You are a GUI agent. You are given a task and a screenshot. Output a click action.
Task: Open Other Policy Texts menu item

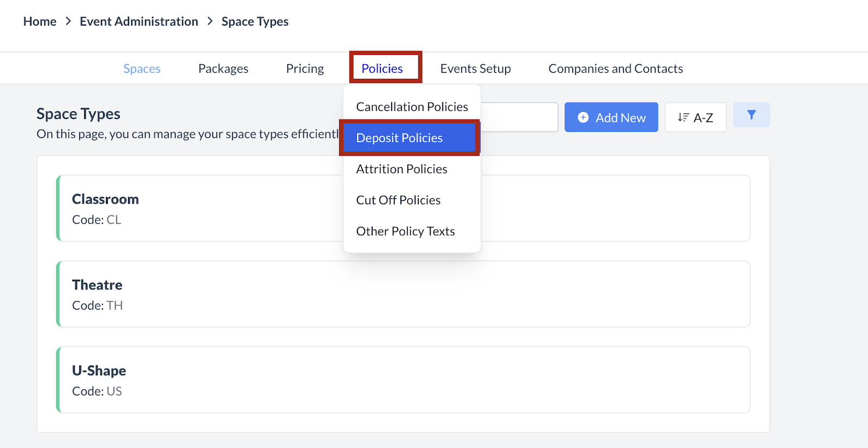click(x=405, y=231)
